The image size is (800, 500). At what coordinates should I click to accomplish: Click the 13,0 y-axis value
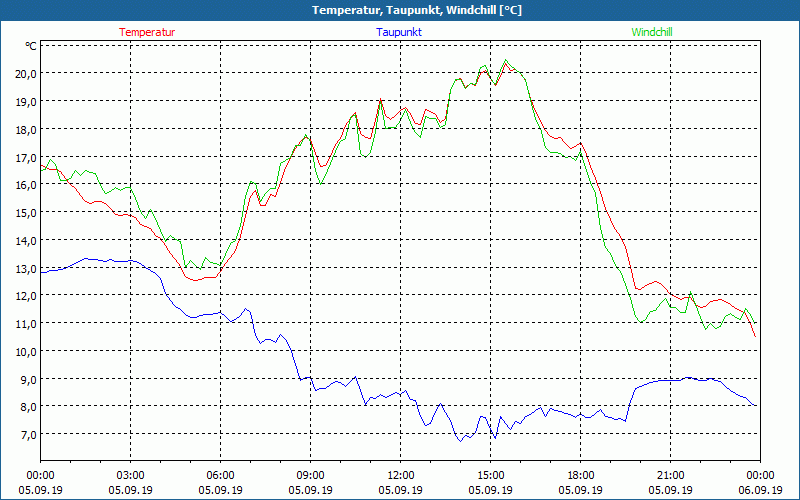(x=27, y=268)
